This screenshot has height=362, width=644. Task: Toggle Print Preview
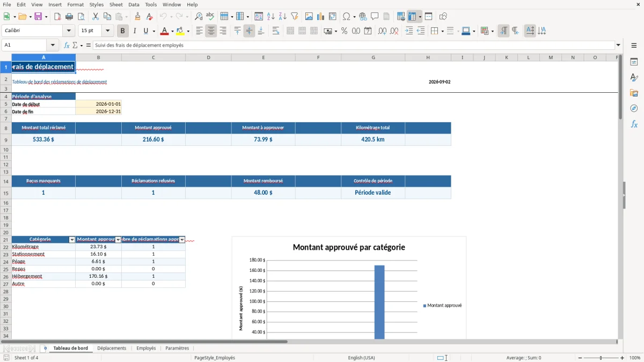coord(81,17)
